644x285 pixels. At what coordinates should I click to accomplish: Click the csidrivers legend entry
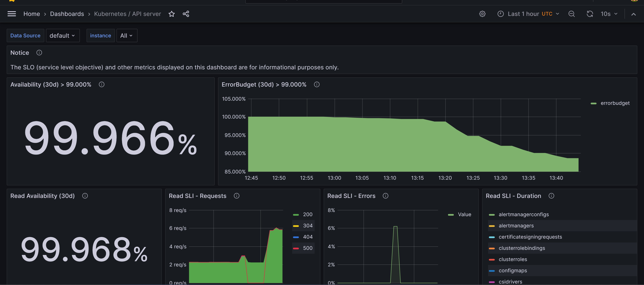pyautogui.click(x=510, y=281)
